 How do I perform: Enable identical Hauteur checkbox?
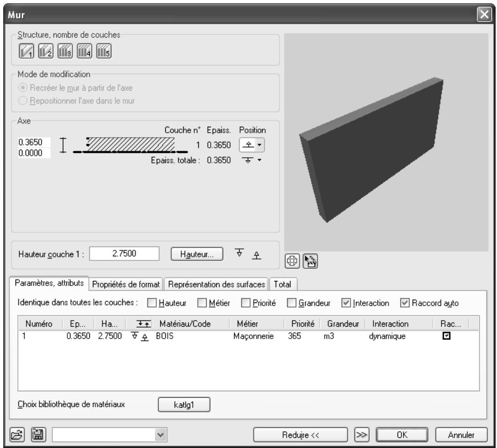[152, 303]
